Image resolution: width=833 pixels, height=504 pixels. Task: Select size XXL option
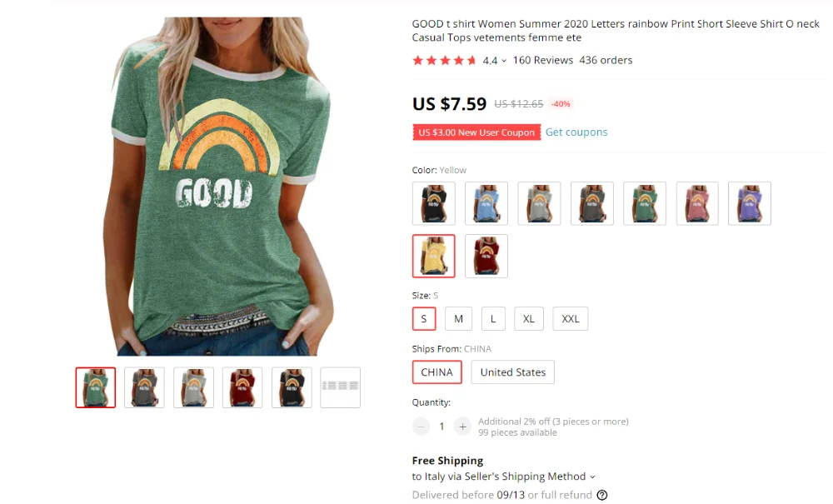pyautogui.click(x=570, y=319)
